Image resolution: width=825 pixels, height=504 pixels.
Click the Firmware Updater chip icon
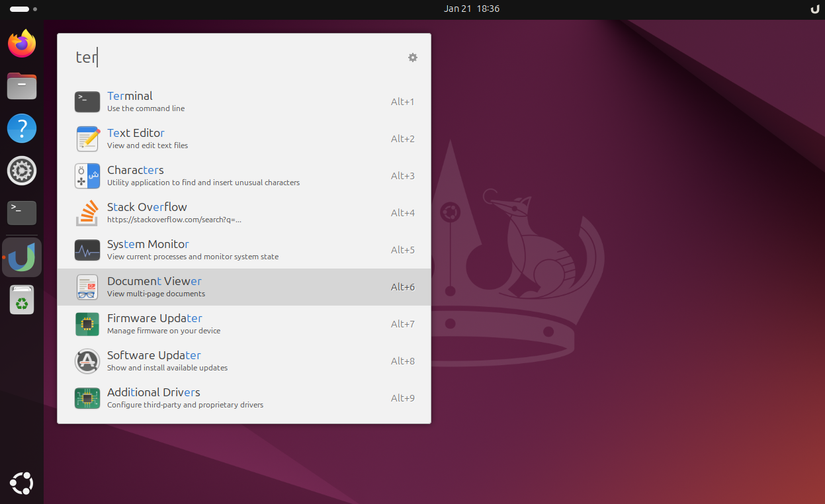[87, 324]
